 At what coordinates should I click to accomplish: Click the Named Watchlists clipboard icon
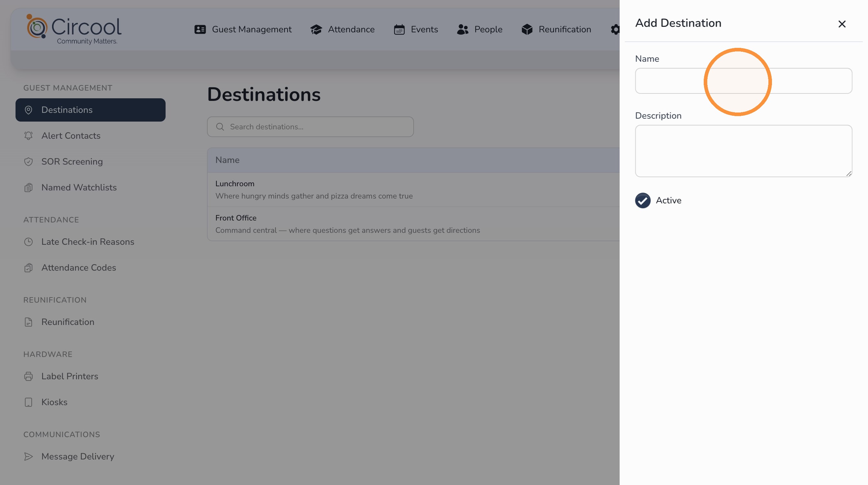[x=29, y=188]
